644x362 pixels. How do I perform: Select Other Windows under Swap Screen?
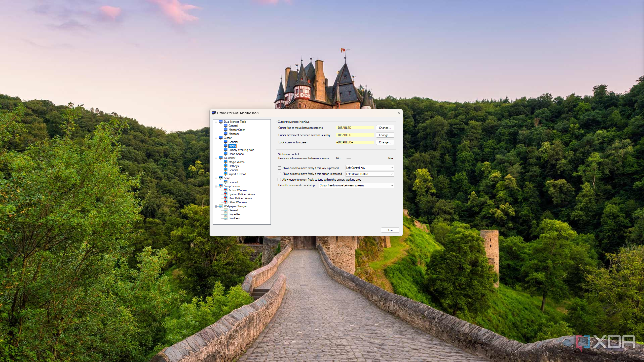point(238,202)
